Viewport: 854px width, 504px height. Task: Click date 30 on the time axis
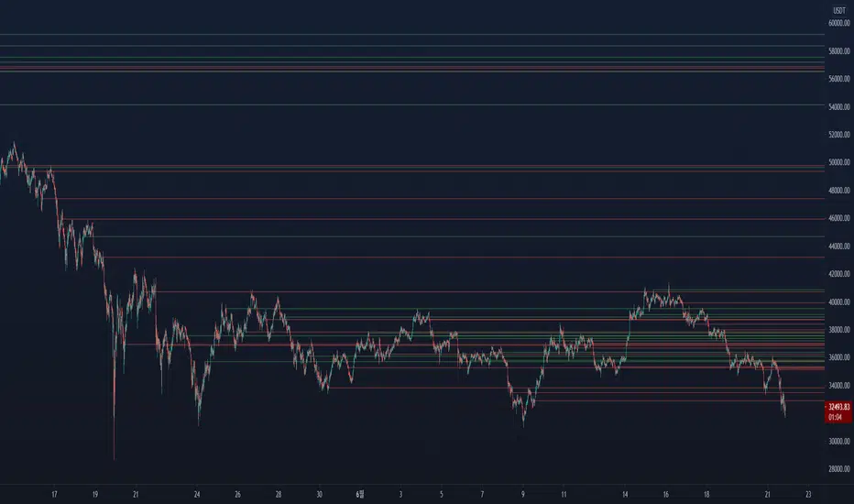click(319, 494)
